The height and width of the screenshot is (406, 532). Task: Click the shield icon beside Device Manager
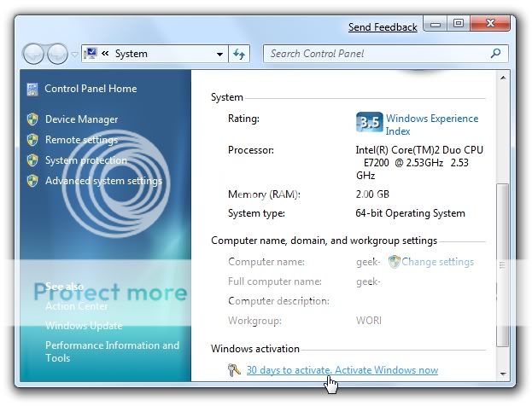click(x=32, y=119)
